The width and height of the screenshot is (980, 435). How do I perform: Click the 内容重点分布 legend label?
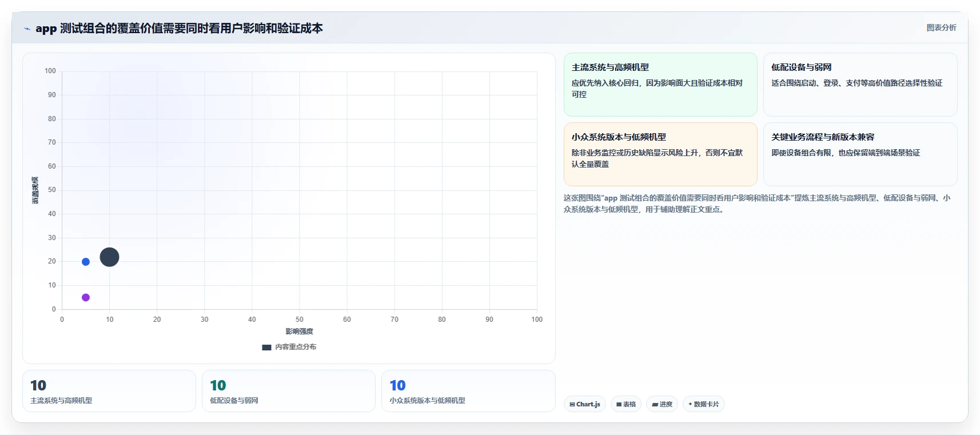click(x=296, y=347)
